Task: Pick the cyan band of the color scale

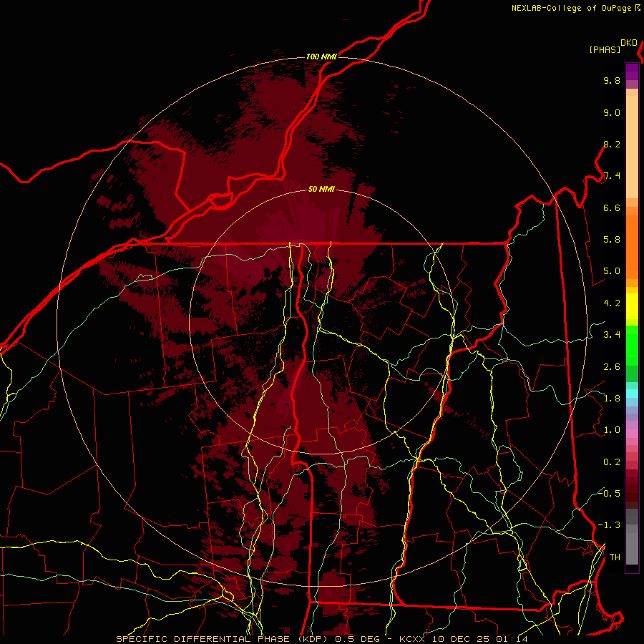Action: [632, 393]
